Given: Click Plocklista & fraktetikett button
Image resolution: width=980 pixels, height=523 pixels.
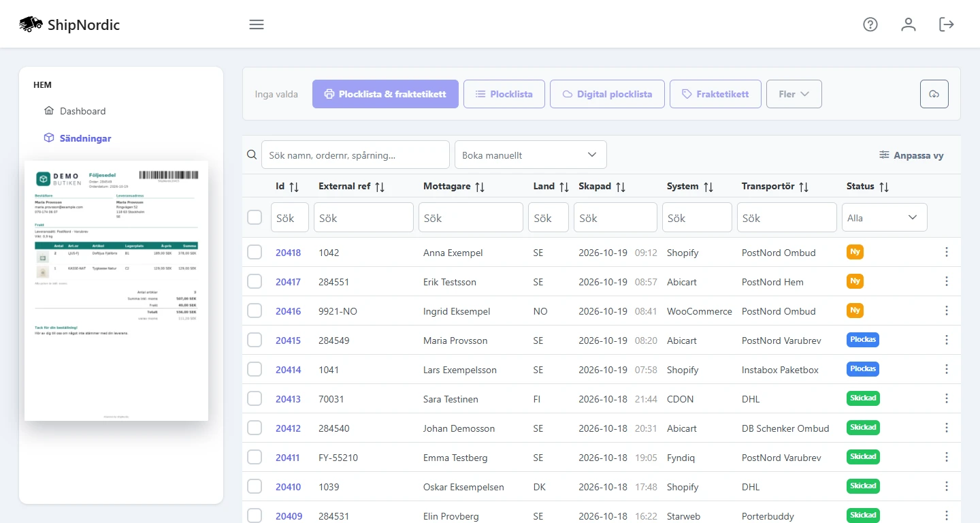Looking at the screenshot, I should click(385, 94).
